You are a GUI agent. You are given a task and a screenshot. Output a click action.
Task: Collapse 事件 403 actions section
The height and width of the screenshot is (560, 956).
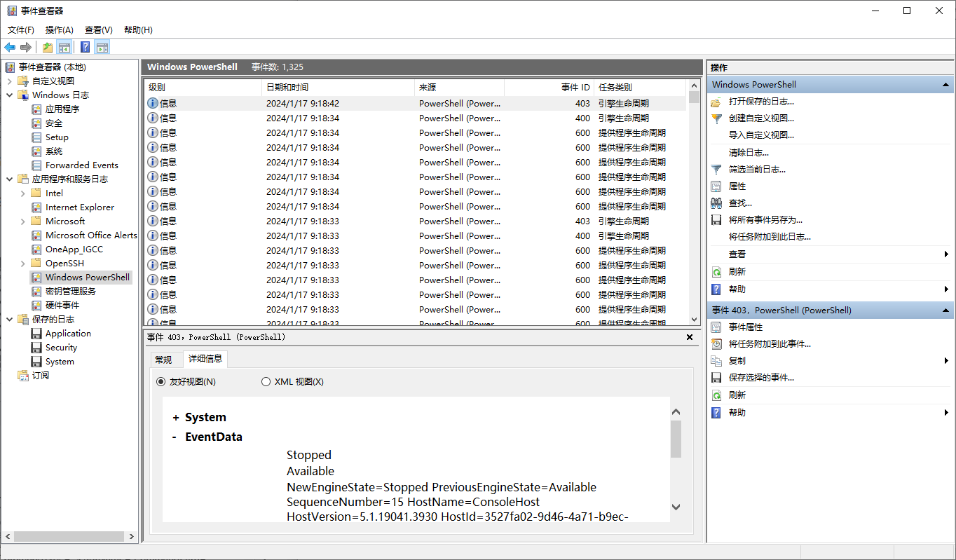pos(945,310)
